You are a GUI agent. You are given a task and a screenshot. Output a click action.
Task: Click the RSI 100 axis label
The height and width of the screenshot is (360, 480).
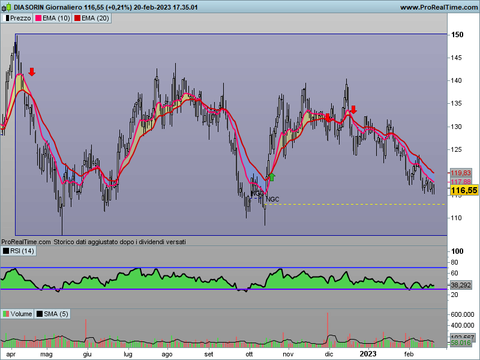(x=457, y=251)
